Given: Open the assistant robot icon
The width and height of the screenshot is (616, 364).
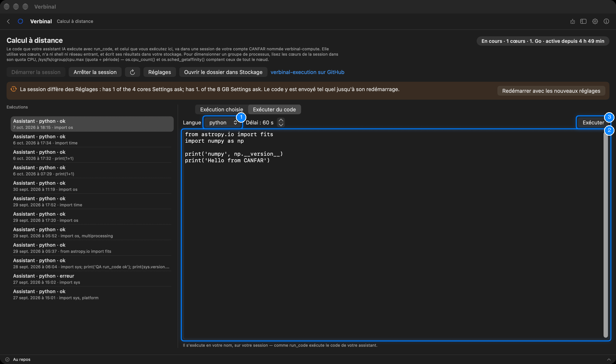Looking at the screenshot, I should point(573,22).
